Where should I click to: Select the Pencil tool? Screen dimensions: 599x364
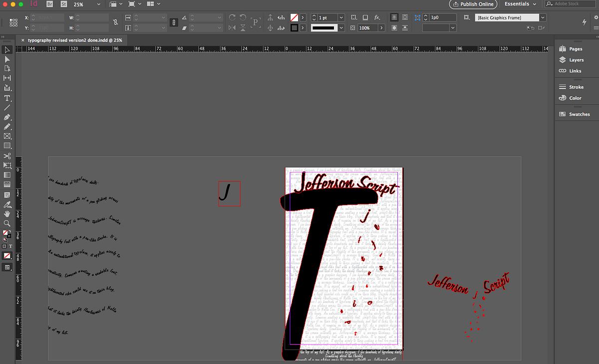(x=7, y=127)
